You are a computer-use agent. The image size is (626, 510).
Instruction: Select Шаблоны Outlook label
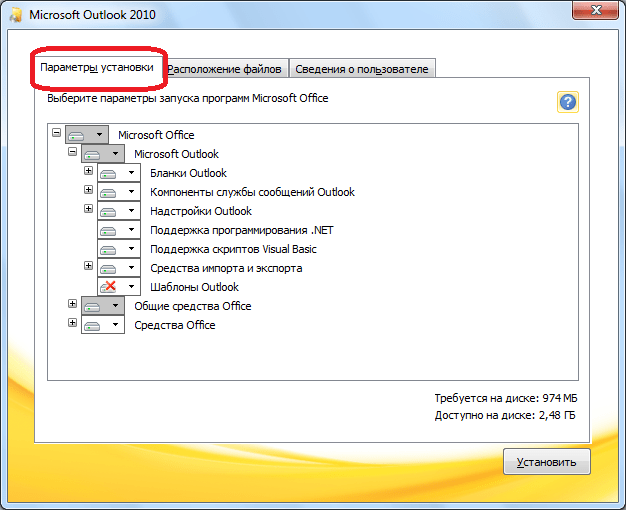coord(194,287)
